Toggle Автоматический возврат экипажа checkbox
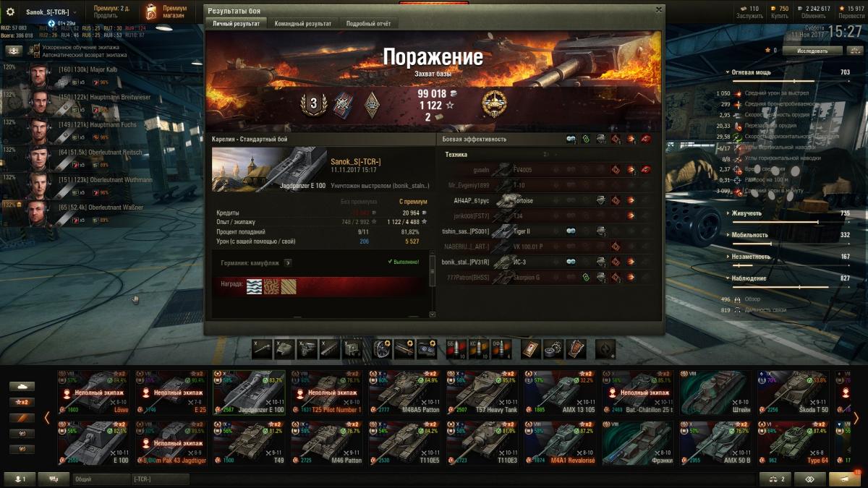Screen dimensions: 868x488 tap(36, 55)
